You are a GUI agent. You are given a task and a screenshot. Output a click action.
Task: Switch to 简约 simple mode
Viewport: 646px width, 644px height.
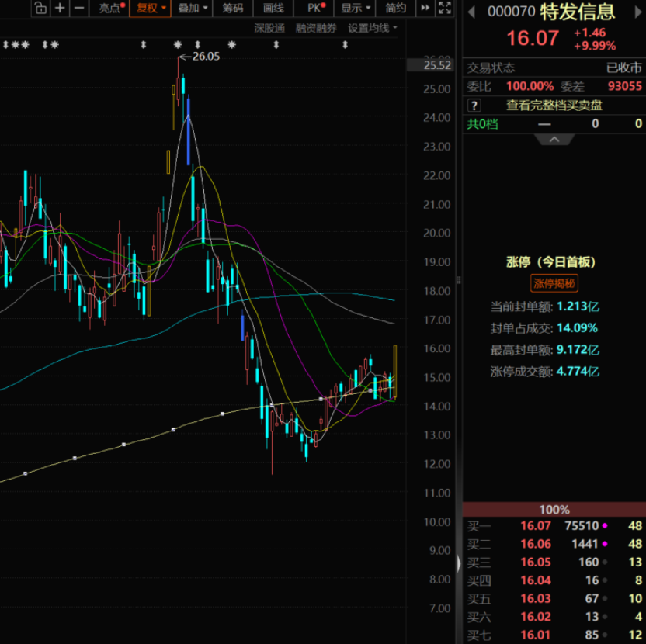[x=395, y=8]
